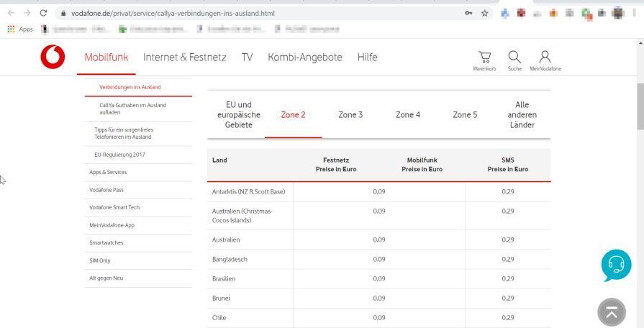The image size is (644, 328).
Task: Open the Internet & Festnetz menu
Action: click(x=184, y=57)
